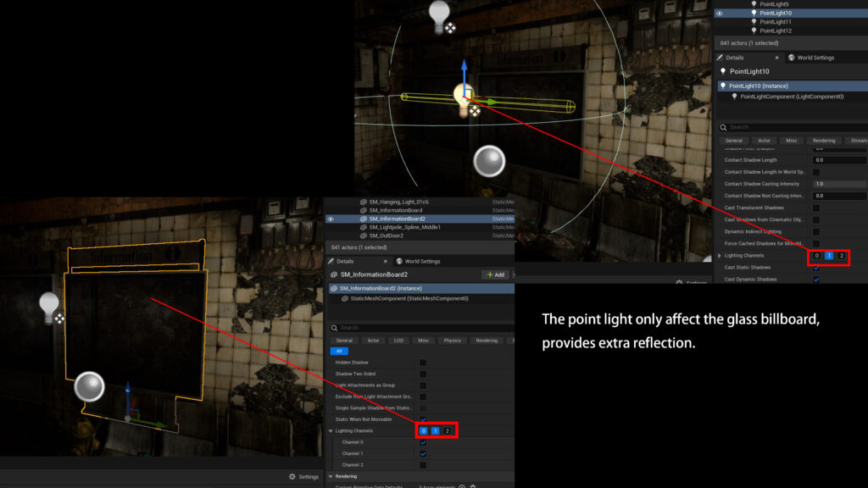Select SM_InformationBoard2 (Instance) row
The image size is (868, 488).
click(421, 288)
